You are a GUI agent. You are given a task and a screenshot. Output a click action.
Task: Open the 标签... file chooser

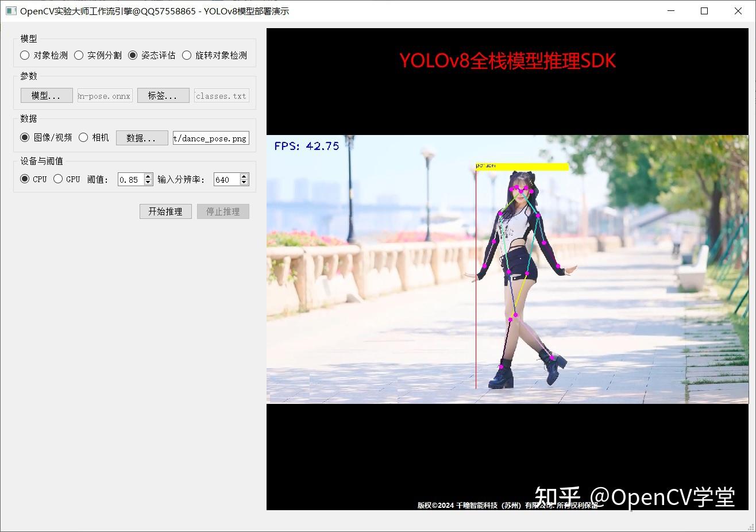163,95
